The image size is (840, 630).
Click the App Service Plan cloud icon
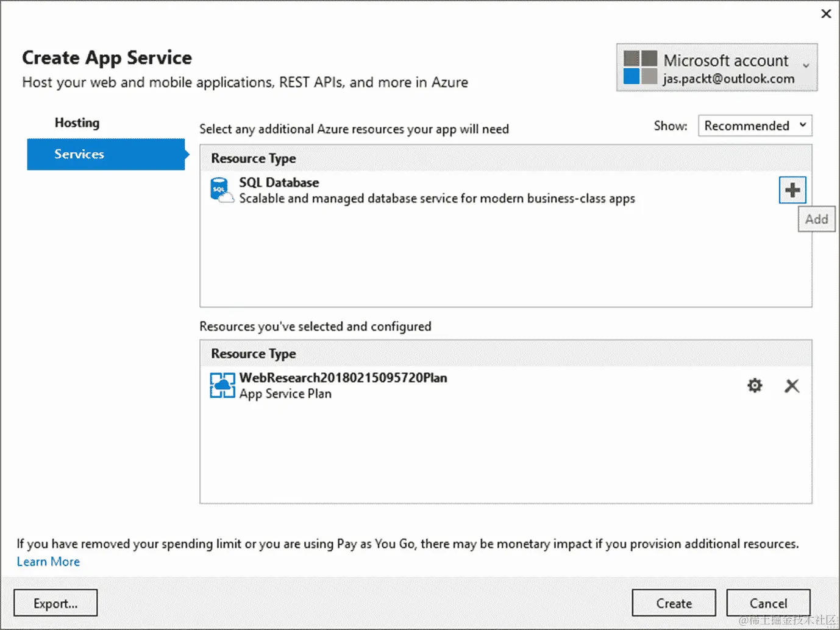click(x=222, y=385)
